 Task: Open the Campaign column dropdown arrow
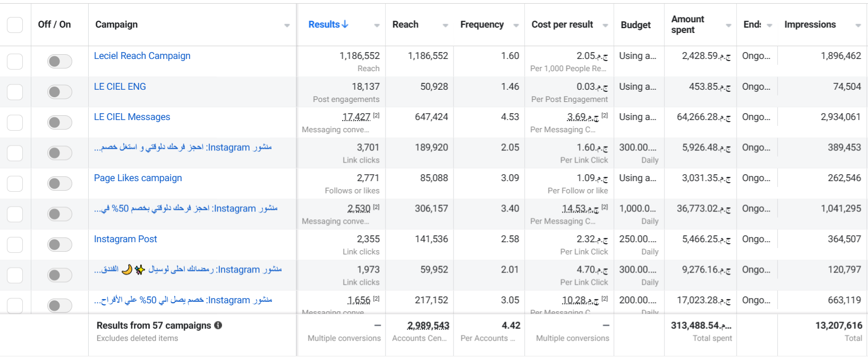pos(287,25)
